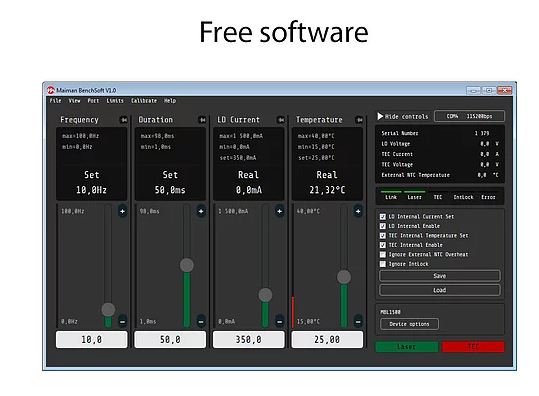The width and height of the screenshot is (539, 396).
Task: Enable Ignore Interlock checkbox
Action: [383, 264]
